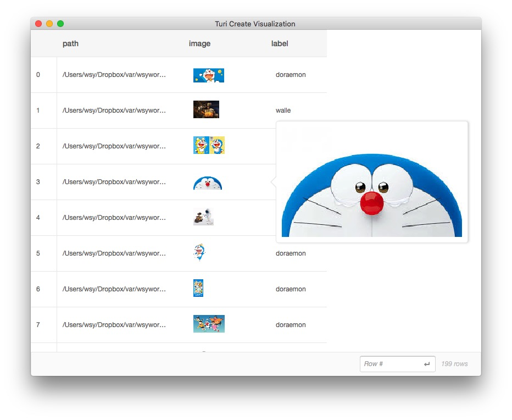Click the WALL-E thumbnail in row 1
Viewport: 512px width, 420px height.
pos(206,109)
